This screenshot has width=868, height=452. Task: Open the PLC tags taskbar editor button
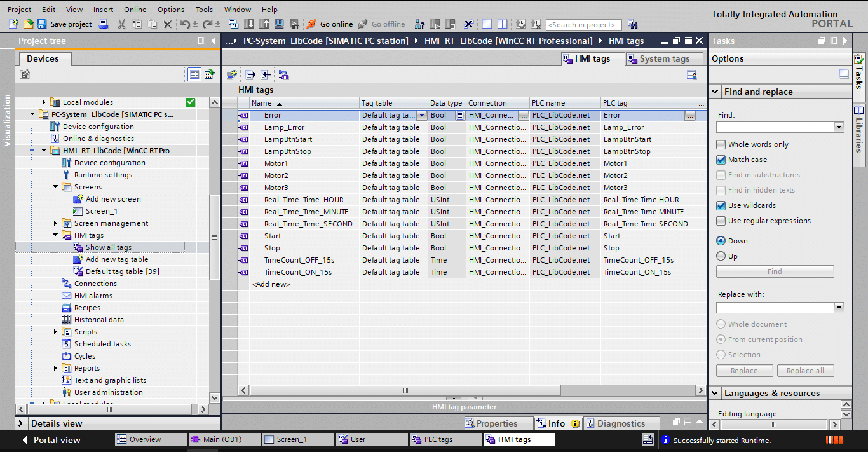tap(445, 439)
